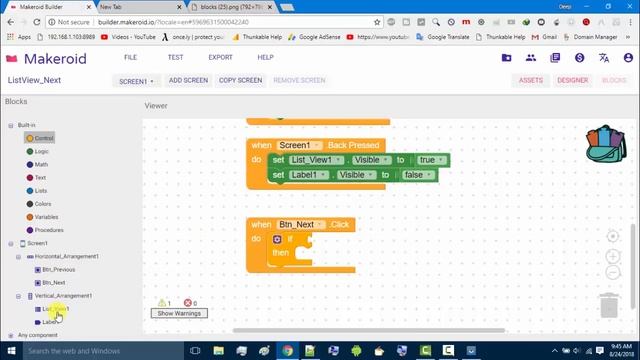Click the dollar donate icon
Image resolution: width=640 pixels, height=360 pixels.
click(x=579, y=58)
